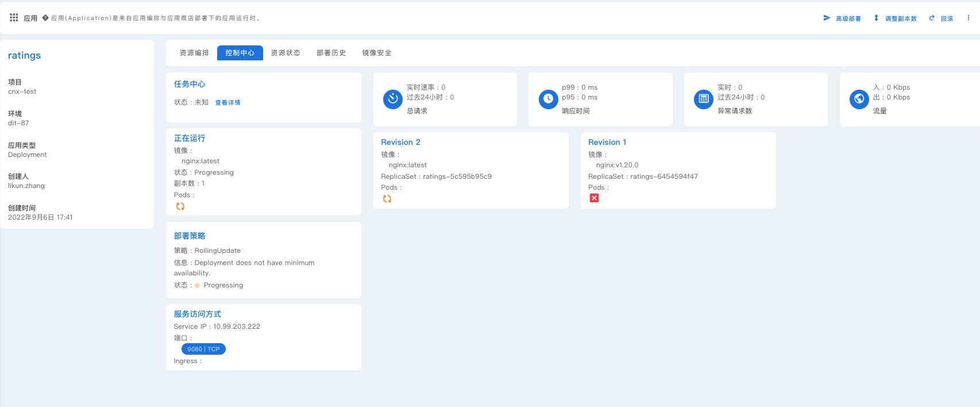The image size is (980, 407).
Task: Switch to the 资源编排 tab
Action: [x=194, y=53]
